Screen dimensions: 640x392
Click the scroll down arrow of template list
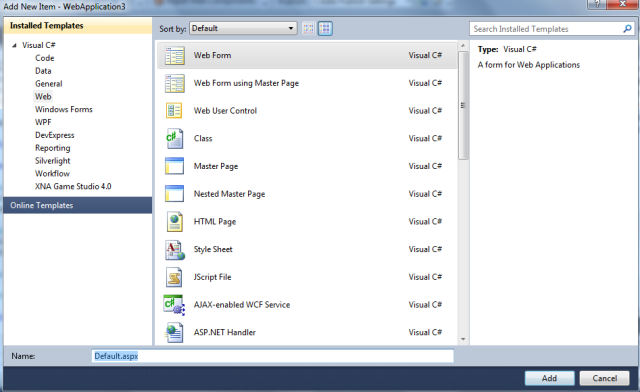click(x=463, y=339)
